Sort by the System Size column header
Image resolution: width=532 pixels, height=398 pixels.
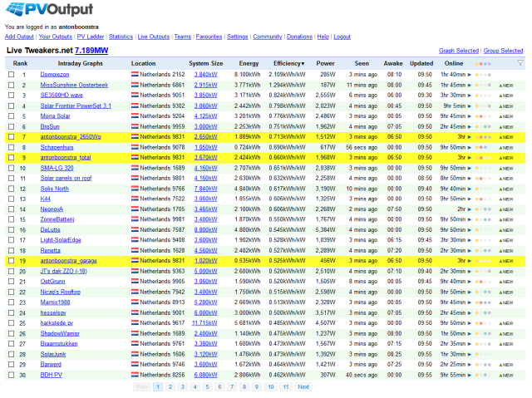click(206, 63)
